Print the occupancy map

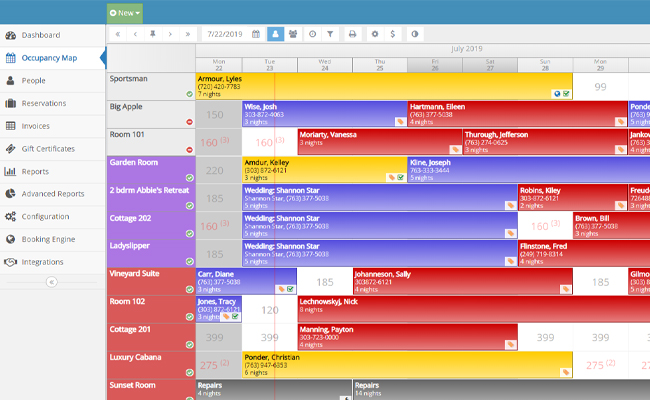pyautogui.click(x=352, y=34)
